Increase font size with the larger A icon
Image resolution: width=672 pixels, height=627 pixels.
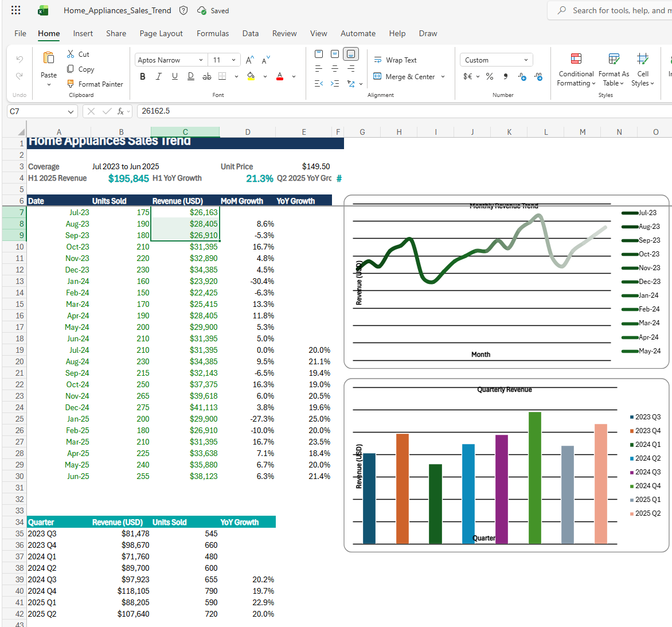(x=250, y=60)
